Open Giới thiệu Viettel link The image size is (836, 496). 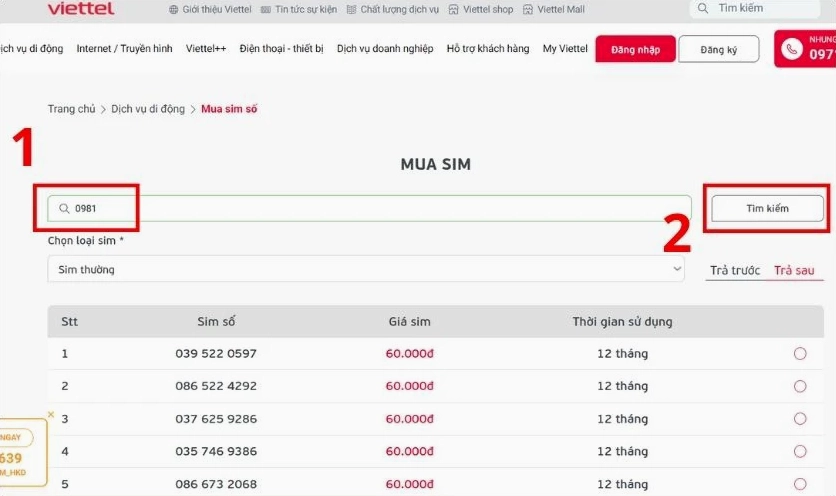[x=216, y=10]
